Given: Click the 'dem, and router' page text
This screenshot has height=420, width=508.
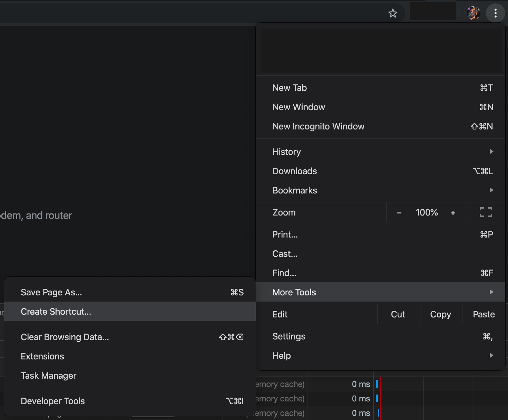Looking at the screenshot, I should click(x=36, y=216).
